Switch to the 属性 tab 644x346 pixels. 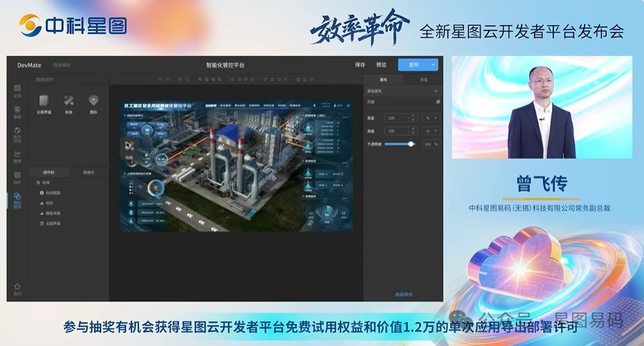tap(383, 80)
